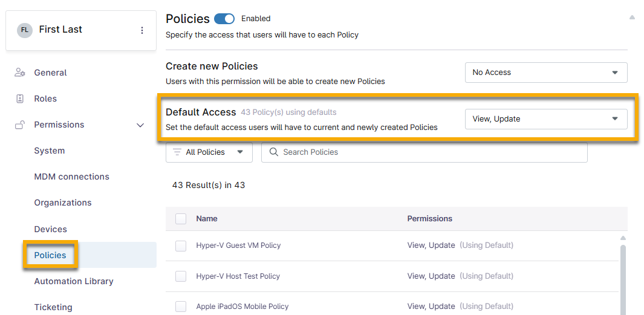Tick the Hyper-V Guest VM Policy checkbox
This screenshot has width=644, height=315.
tap(181, 245)
